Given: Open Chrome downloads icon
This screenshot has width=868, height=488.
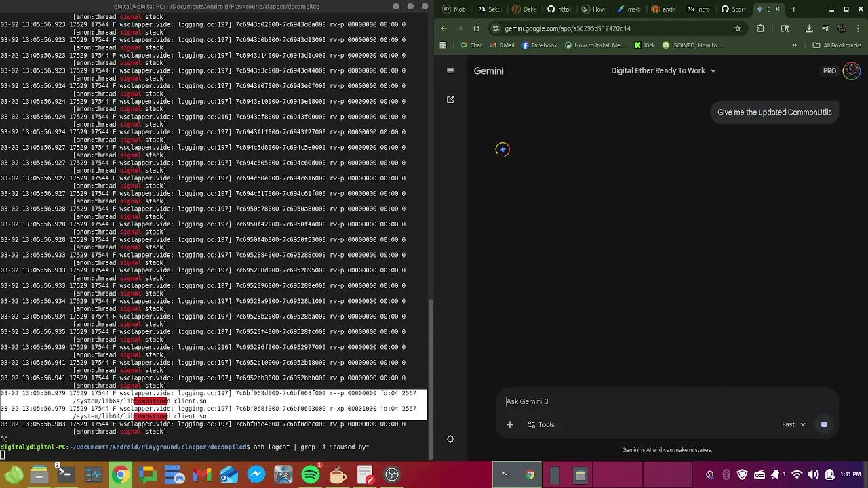Looking at the screenshot, I should tap(809, 28).
